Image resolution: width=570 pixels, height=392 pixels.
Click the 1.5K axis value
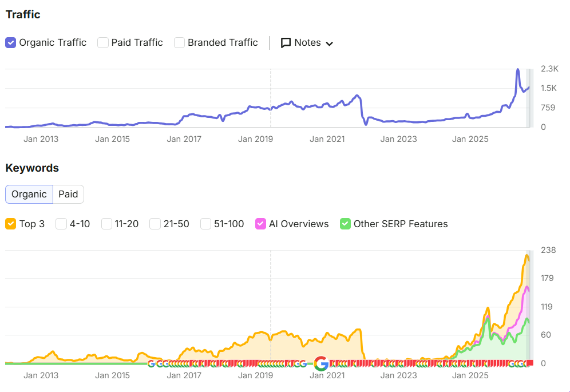tap(549, 88)
